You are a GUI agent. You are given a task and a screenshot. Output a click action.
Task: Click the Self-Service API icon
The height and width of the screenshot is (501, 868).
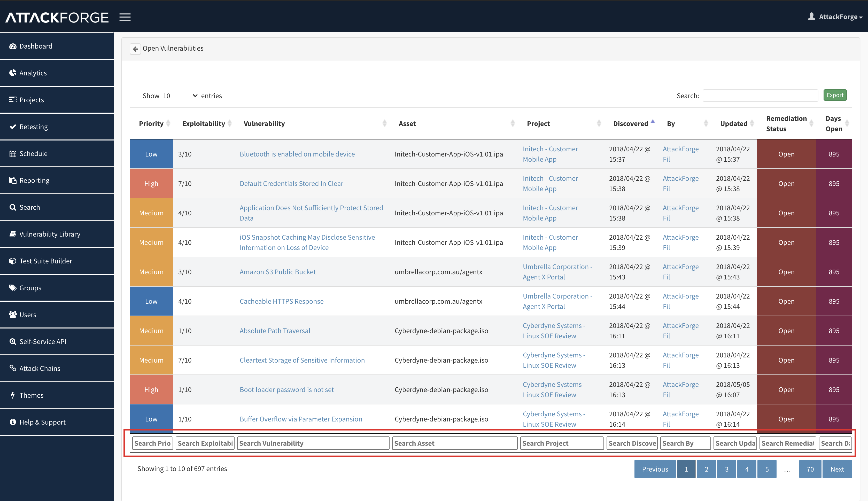pos(13,341)
